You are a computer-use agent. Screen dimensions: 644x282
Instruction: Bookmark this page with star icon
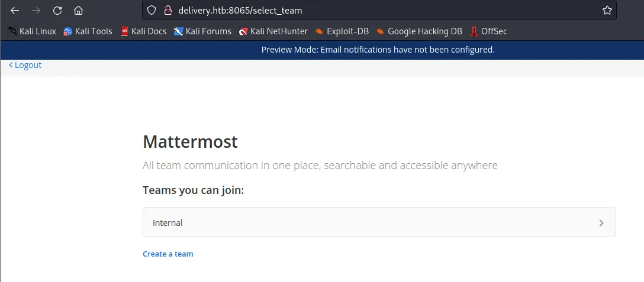(x=607, y=11)
